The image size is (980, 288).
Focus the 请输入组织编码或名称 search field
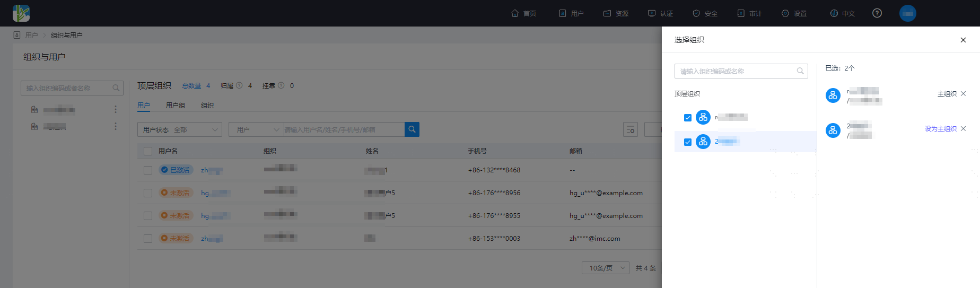pos(741,71)
